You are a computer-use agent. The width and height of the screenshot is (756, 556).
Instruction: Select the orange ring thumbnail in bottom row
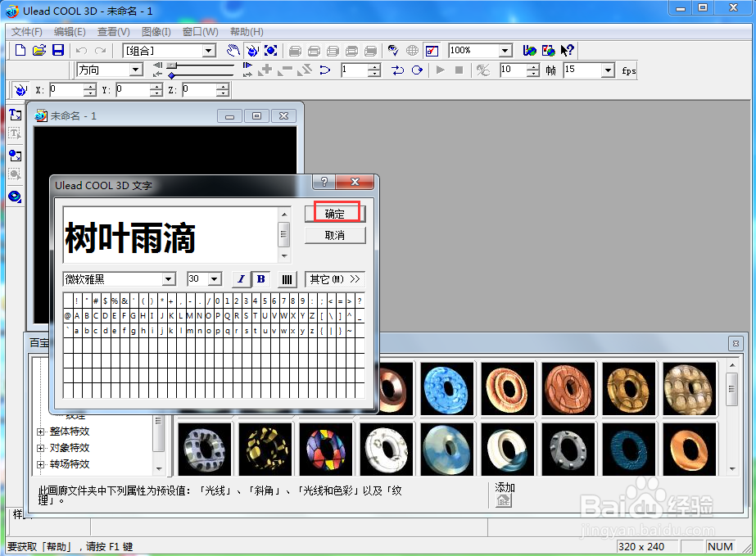pyautogui.click(x=690, y=449)
